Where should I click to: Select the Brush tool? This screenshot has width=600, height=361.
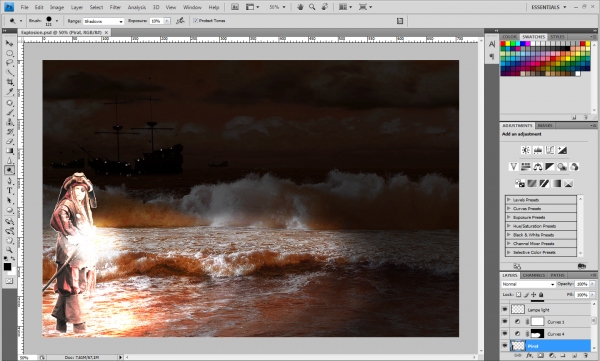click(x=10, y=113)
